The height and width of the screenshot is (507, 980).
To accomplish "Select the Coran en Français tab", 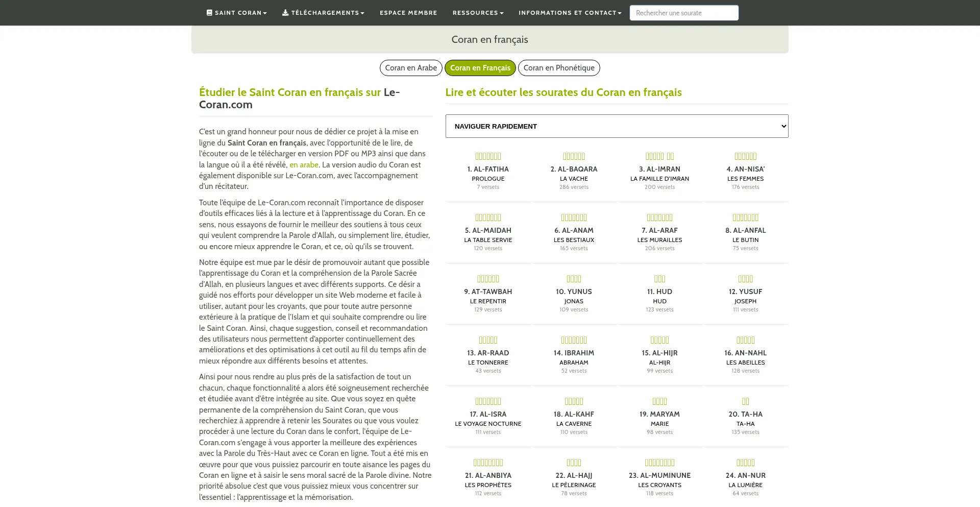I will click(x=480, y=68).
